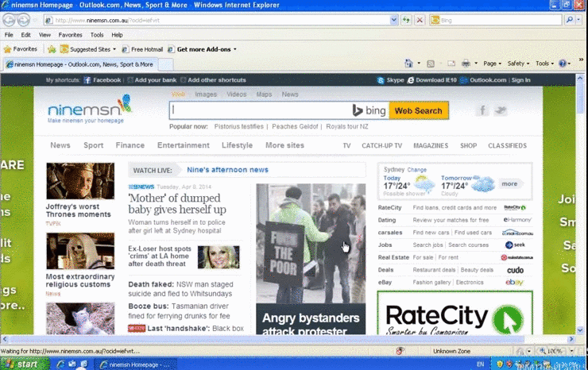588x370 pixels.
Task: Open the zoom level 100% dropdown
Action: pyautogui.click(x=571, y=351)
